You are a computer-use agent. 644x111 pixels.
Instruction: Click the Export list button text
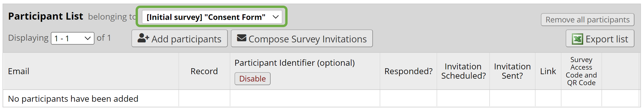tap(607, 39)
